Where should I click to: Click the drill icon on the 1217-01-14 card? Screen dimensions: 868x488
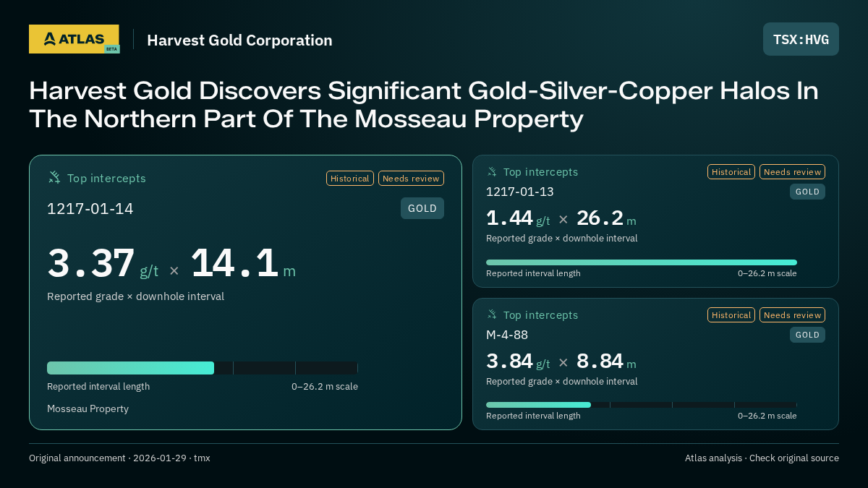(x=54, y=178)
